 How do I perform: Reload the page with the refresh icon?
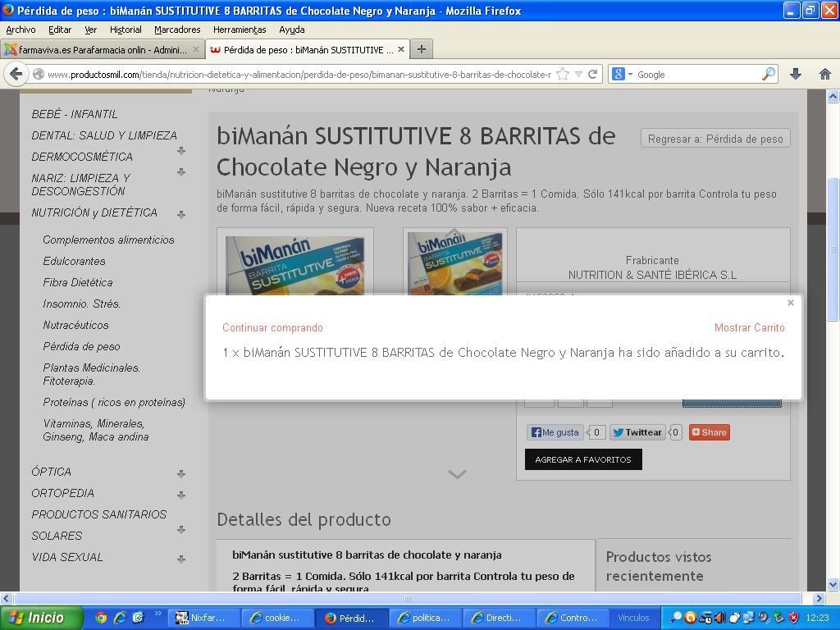point(592,74)
